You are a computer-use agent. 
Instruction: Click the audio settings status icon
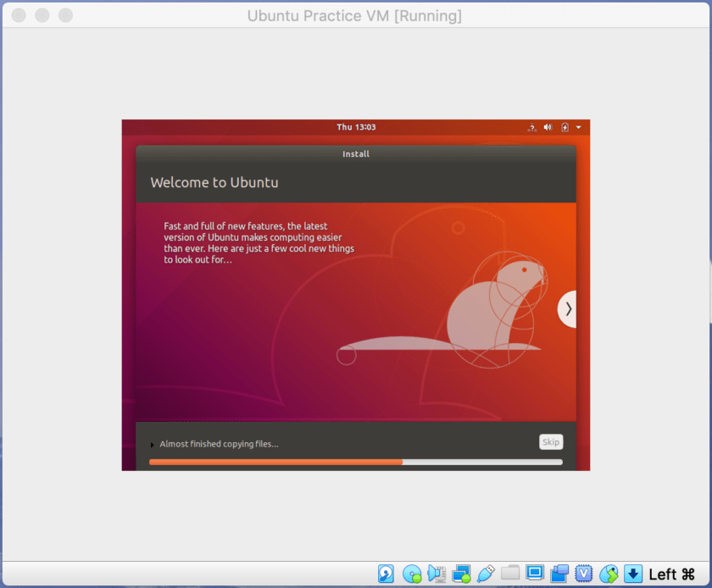tap(437, 574)
